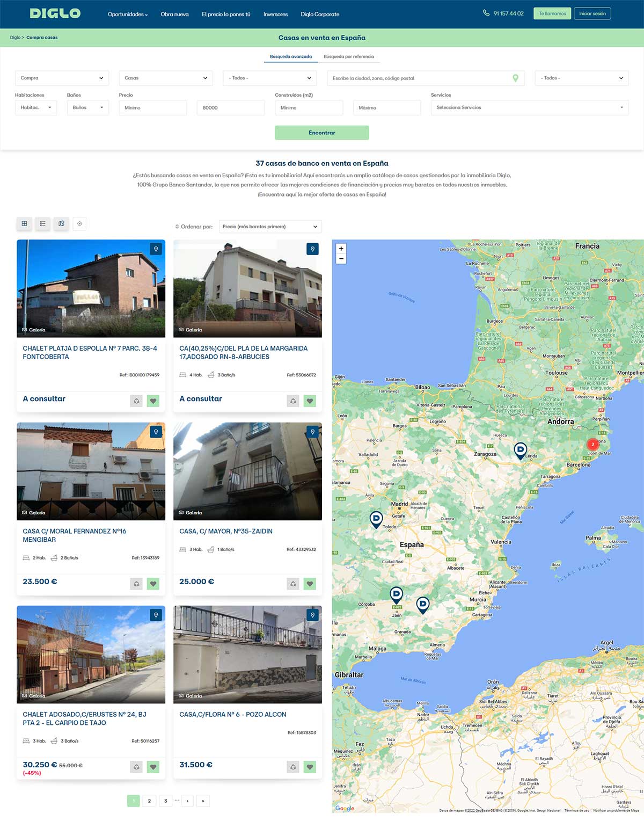Favorite the Casa C/ Mayor Zaidin listing

pyautogui.click(x=310, y=584)
